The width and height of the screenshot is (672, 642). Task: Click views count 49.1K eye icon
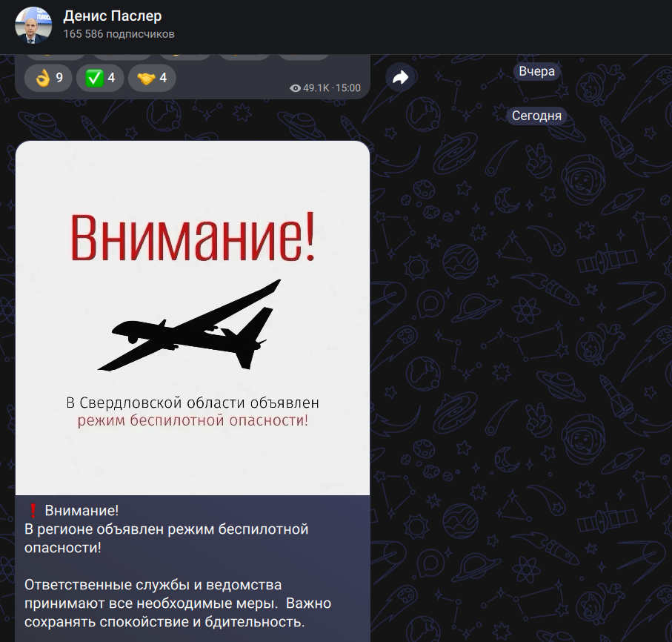click(296, 88)
